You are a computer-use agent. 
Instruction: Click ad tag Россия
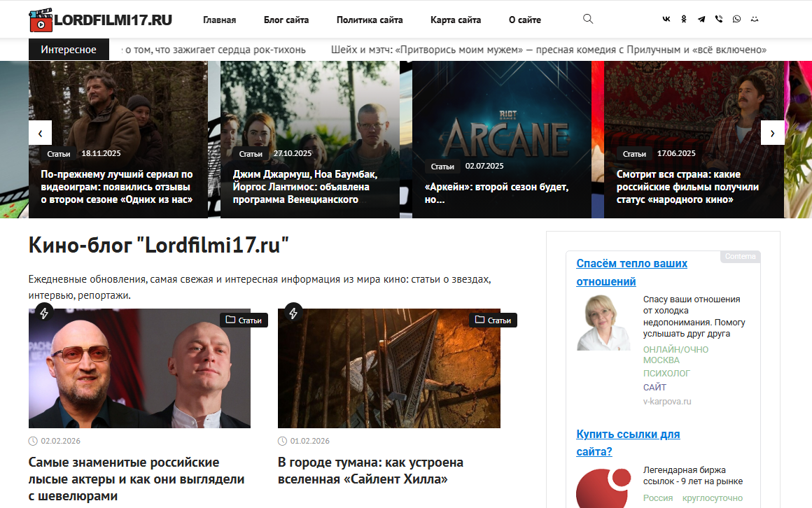tap(658, 498)
